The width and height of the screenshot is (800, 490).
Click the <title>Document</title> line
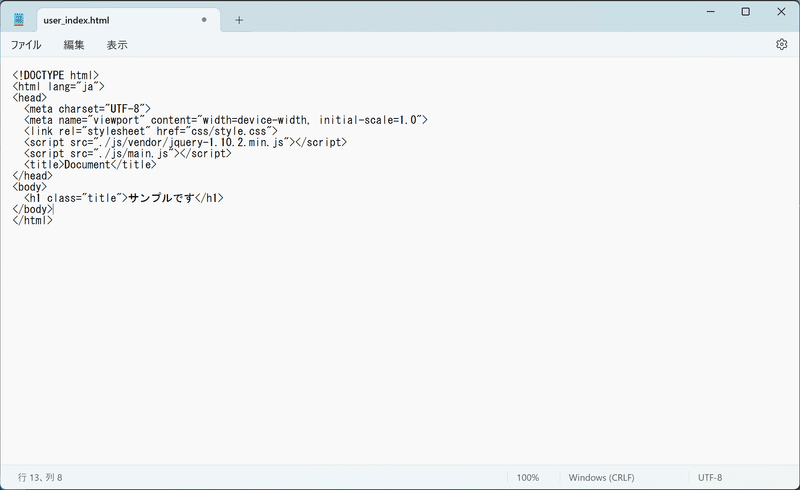(x=90, y=165)
